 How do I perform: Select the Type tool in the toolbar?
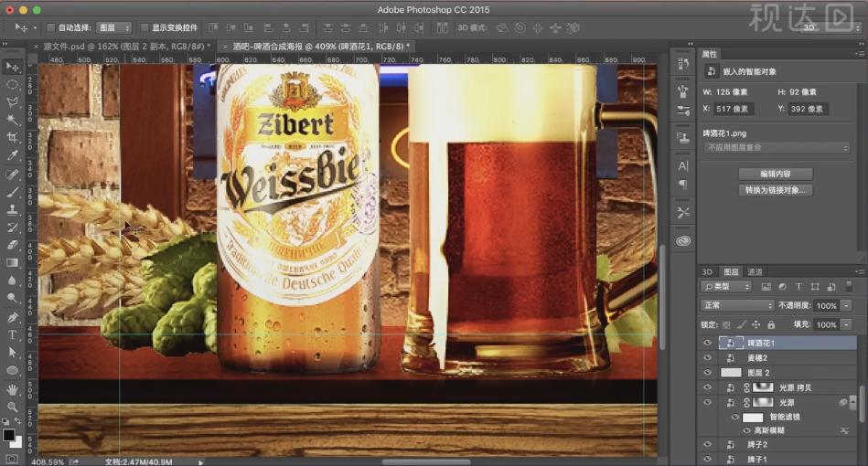click(x=13, y=334)
